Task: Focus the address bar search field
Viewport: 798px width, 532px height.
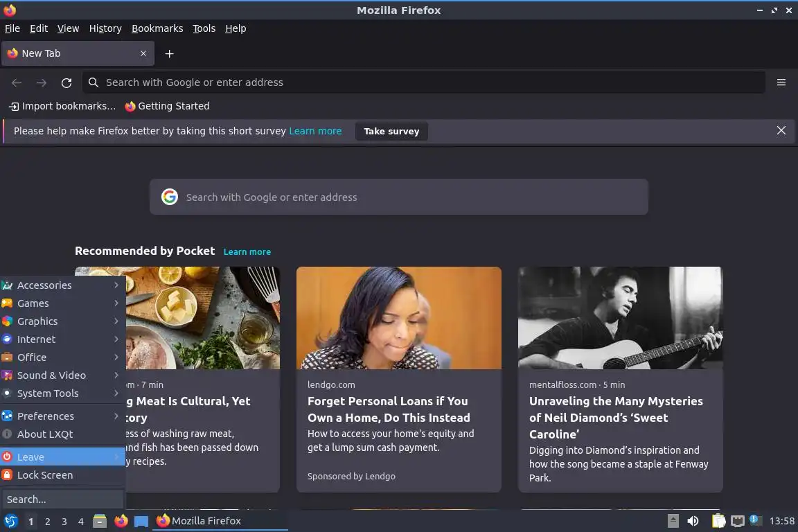Action: pos(423,82)
